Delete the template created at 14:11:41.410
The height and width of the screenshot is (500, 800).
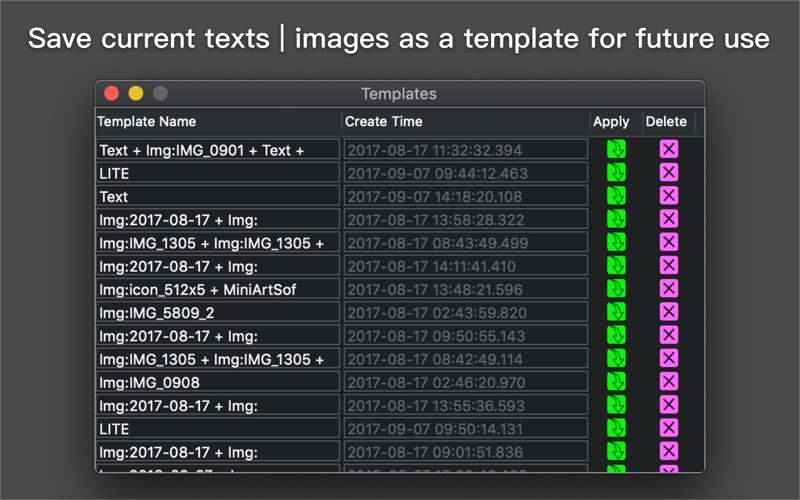pos(669,265)
